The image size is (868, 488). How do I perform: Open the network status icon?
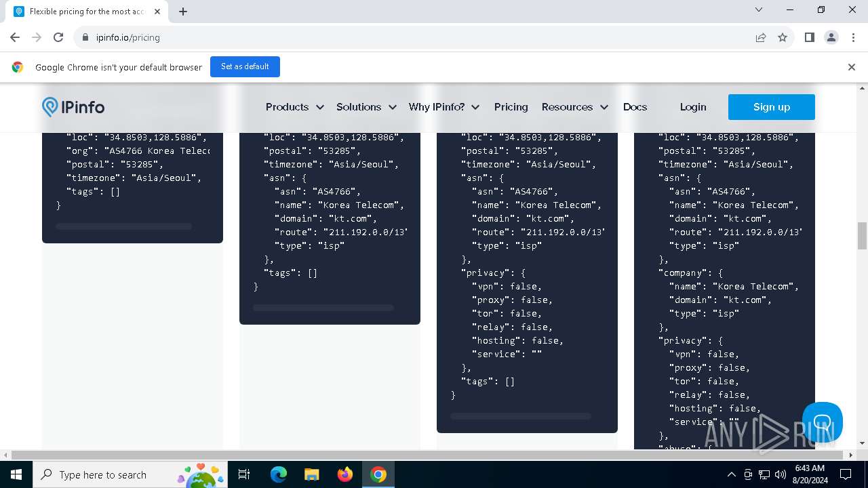coord(764,474)
